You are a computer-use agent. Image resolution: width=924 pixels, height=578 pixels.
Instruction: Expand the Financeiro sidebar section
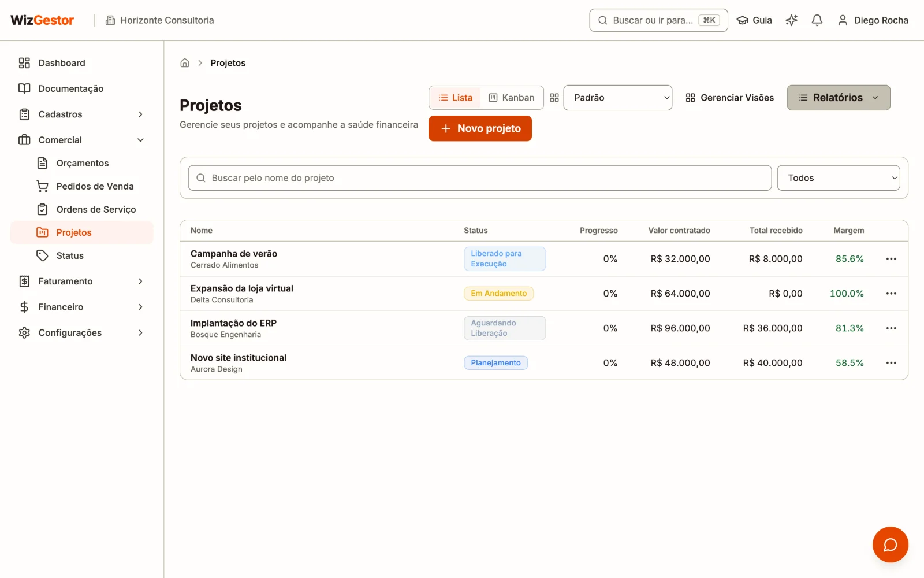(x=82, y=307)
